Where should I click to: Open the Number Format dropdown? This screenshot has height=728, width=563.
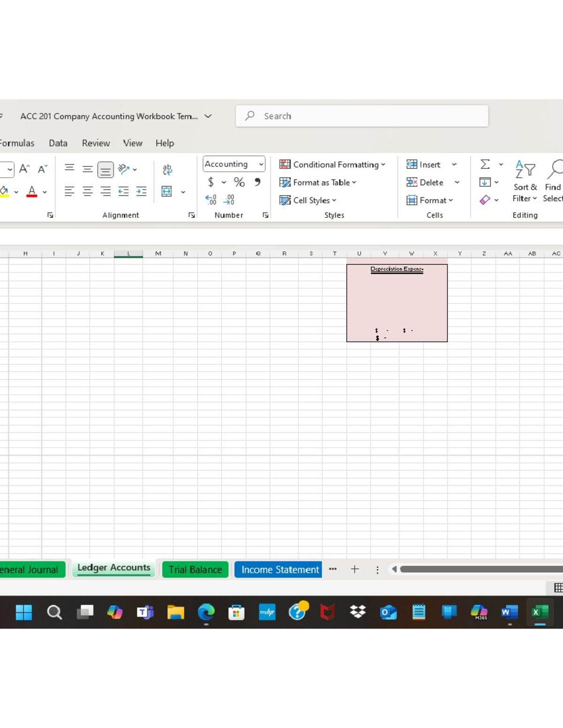click(x=233, y=164)
